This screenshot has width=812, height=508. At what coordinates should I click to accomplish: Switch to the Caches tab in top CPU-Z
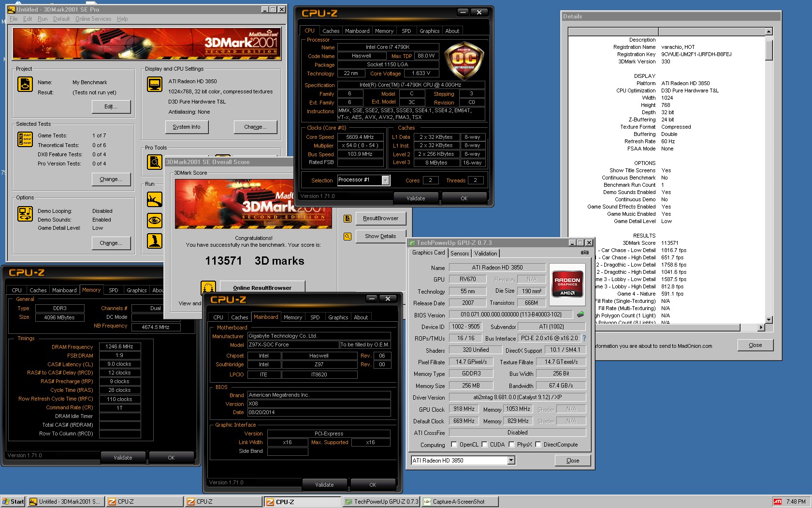331,31
